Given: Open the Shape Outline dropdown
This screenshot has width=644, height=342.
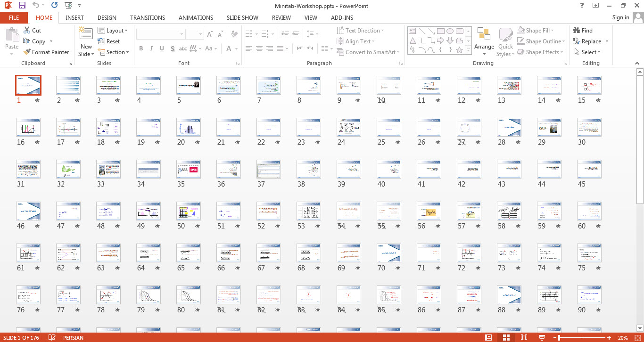Looking at the screenshot, I should click(x=542, y=41).
